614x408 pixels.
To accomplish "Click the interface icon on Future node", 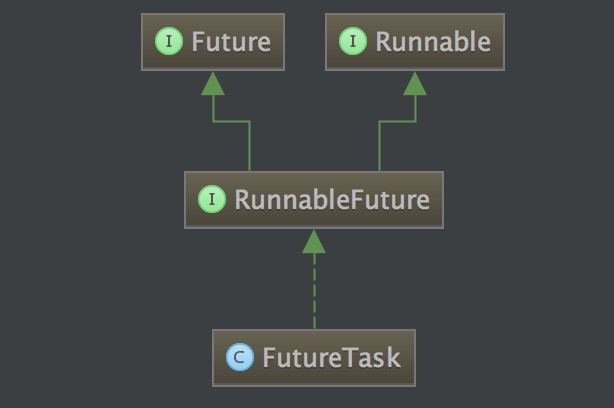I will [x=169, y=42].
